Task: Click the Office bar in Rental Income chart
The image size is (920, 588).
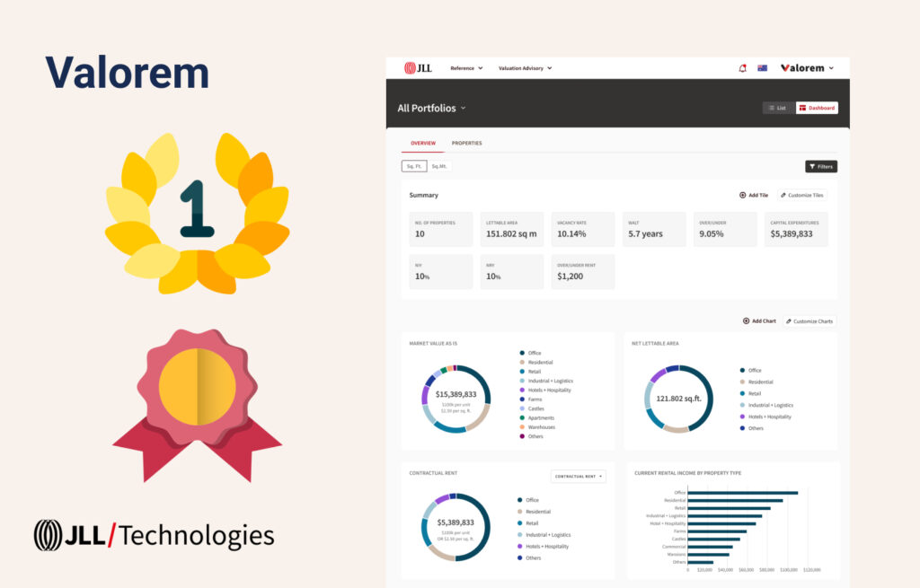Action: tap(743, 493)
